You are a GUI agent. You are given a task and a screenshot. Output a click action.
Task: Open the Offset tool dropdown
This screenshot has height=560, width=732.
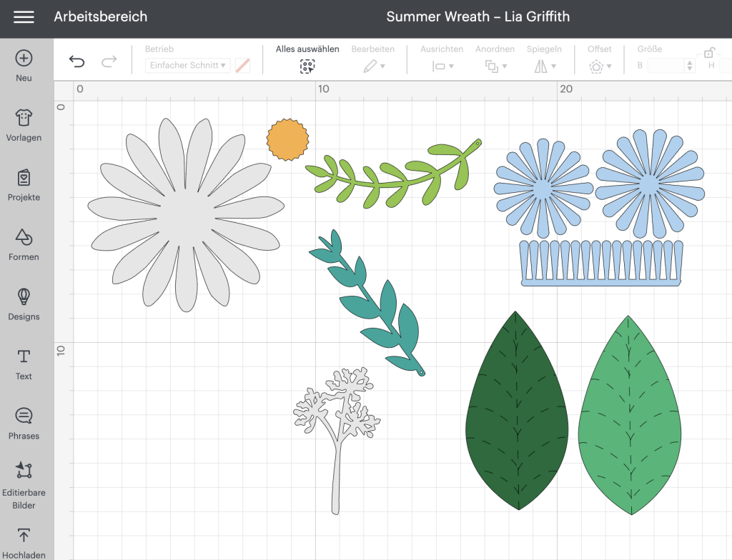tap(600, 66)
